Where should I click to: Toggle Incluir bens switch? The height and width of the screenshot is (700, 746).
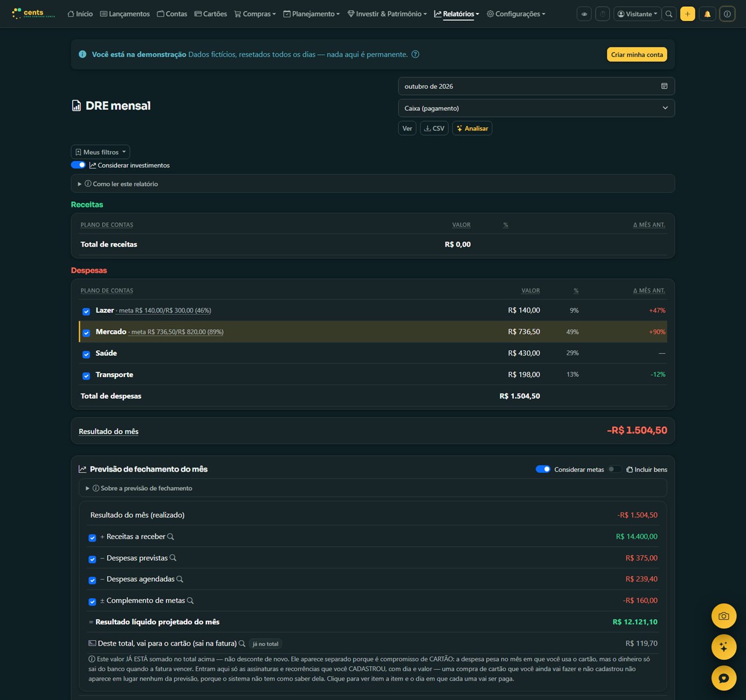[615, 469]
